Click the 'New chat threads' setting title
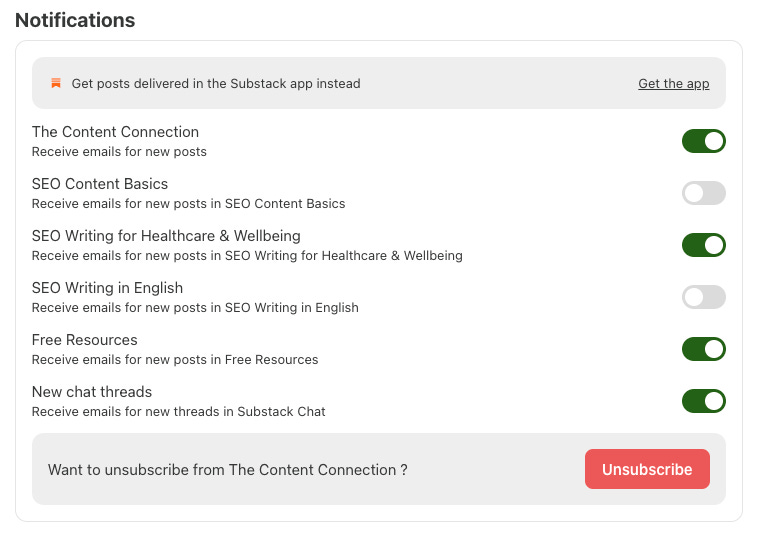This screenshot has width=774, height=536. point(92,392)
